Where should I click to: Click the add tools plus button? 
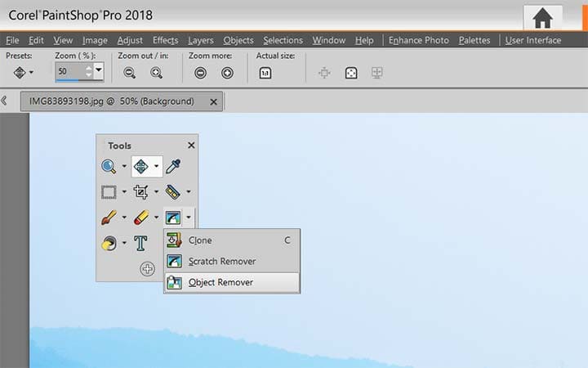coord(147,269)
